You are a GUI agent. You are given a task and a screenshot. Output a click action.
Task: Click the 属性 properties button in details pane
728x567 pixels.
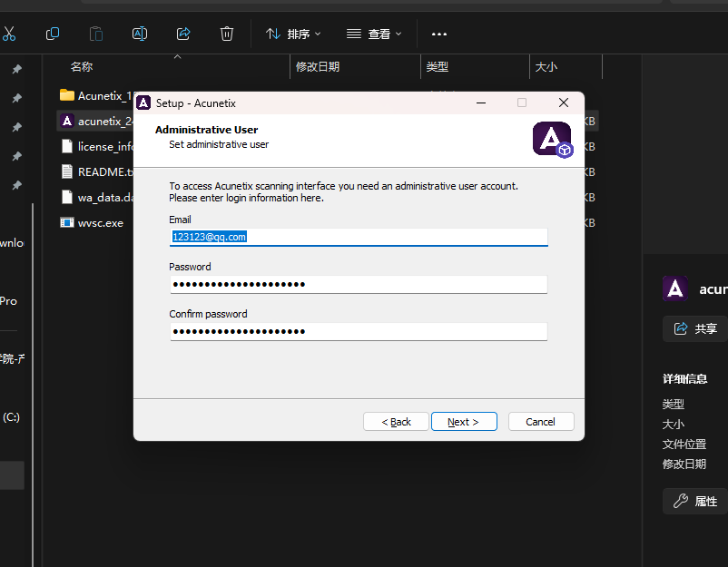pos(695,501)
